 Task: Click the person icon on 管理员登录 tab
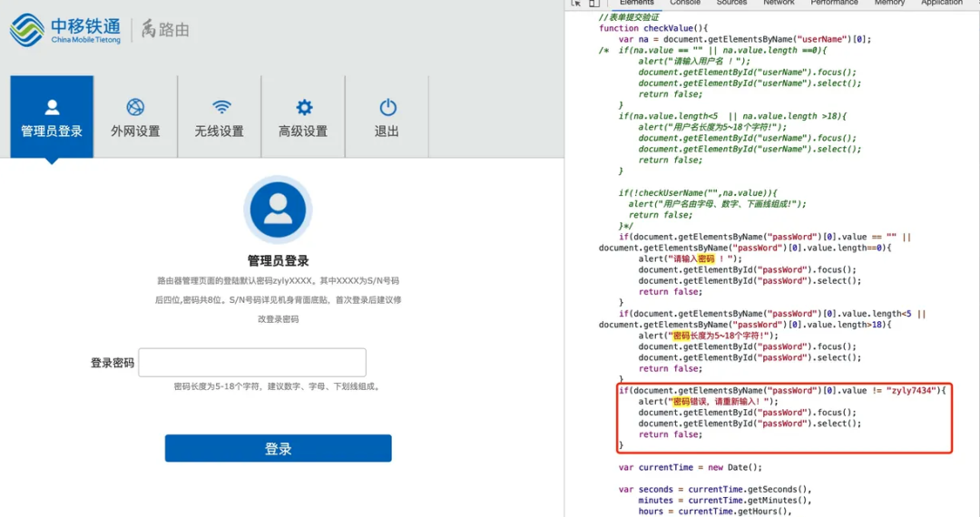click(52, 107)
